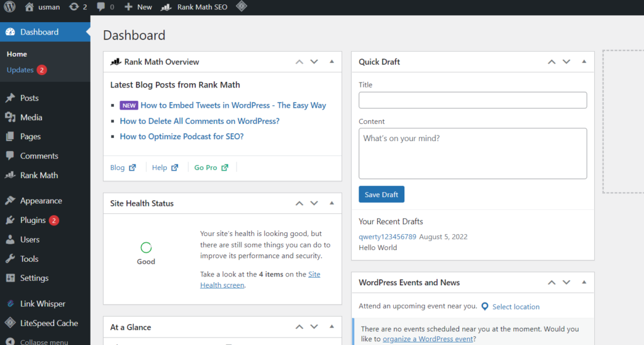Collapse the Quick Draft panel
The image size is (644, 345).
pos(584,62)
